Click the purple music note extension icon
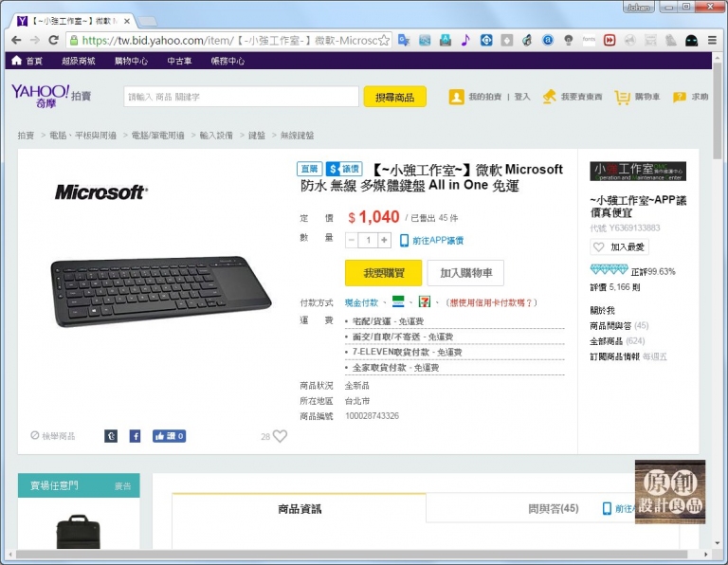728x565 pixels. pyautogui.click(x=465, y=41)
